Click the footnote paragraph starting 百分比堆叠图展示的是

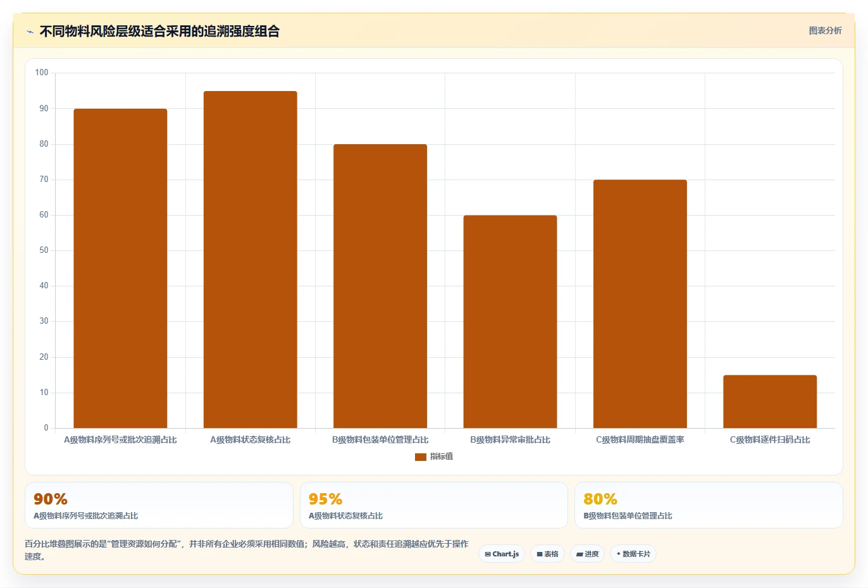click(247, 550)
